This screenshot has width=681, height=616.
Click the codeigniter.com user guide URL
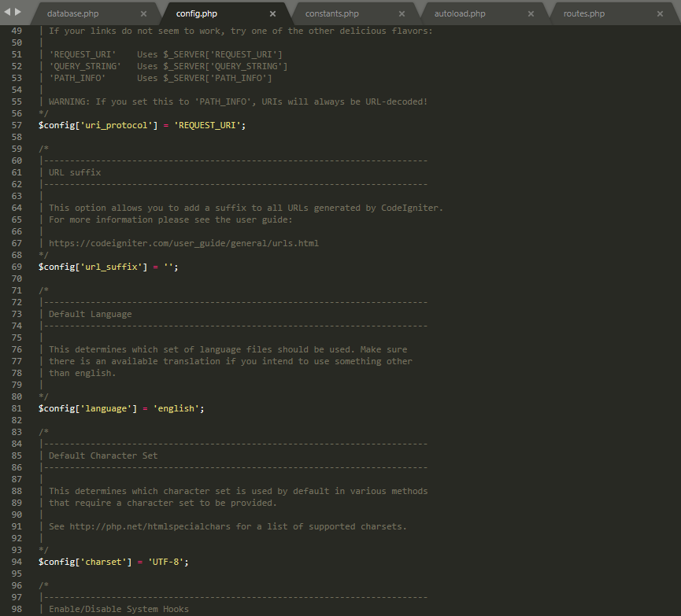click(x=183, y=244)
